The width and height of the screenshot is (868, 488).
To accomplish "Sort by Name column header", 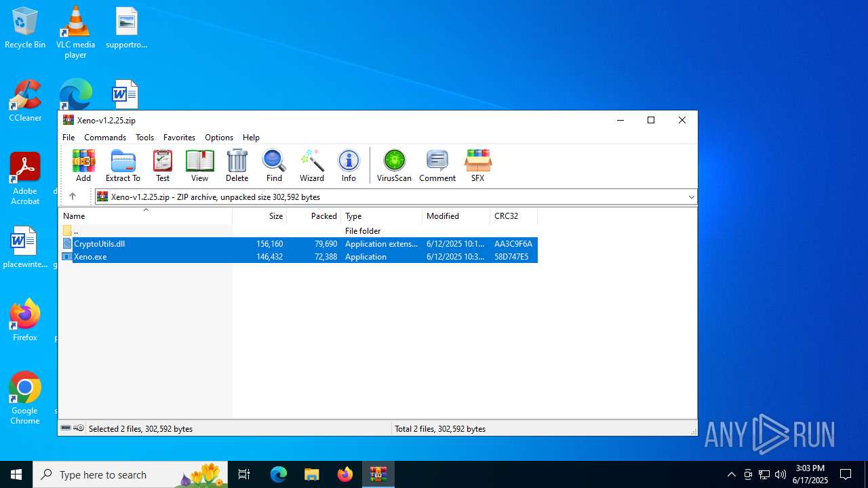I will pyautogui.click(x=145, y=216).
